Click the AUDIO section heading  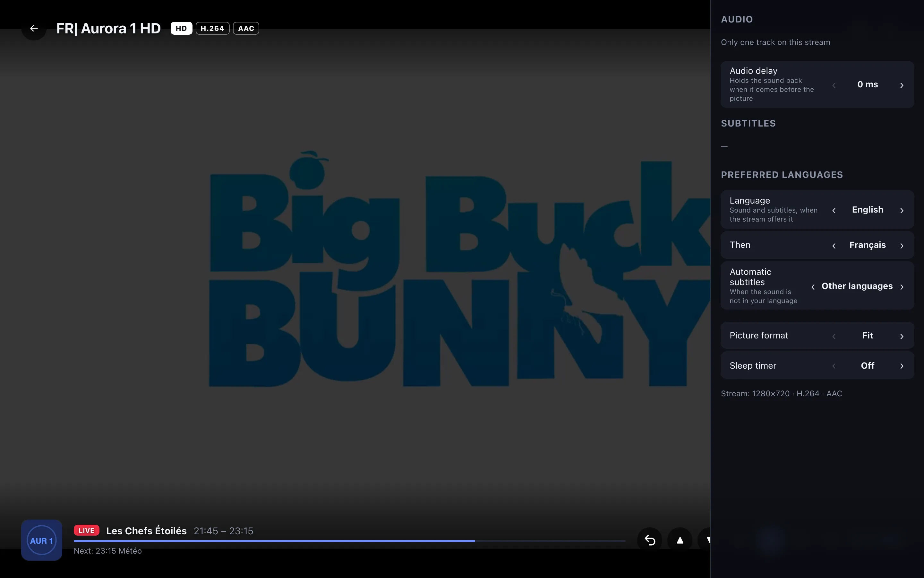point(737,19)
